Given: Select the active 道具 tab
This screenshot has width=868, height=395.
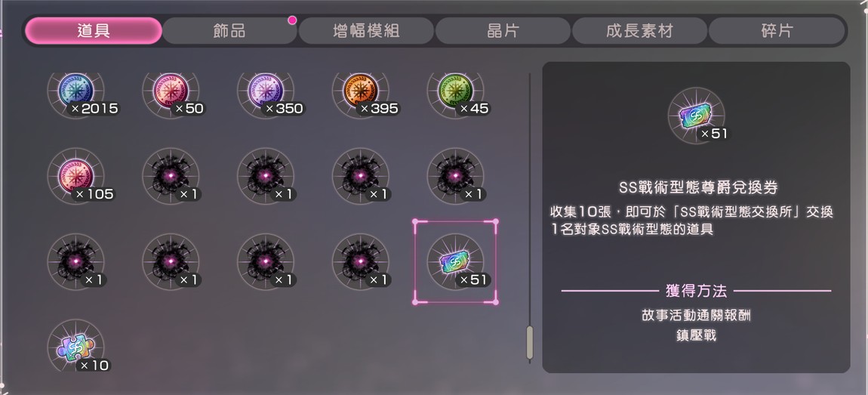Looking at the screenshot, I should click(94, 30).
